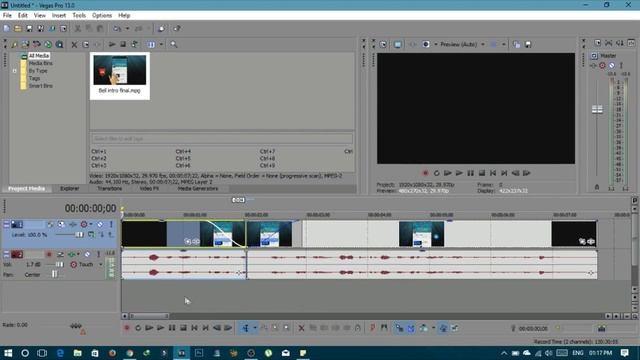Expand the By Type tree node
Viewport: 640px width, 360px height.
[15, 71]
